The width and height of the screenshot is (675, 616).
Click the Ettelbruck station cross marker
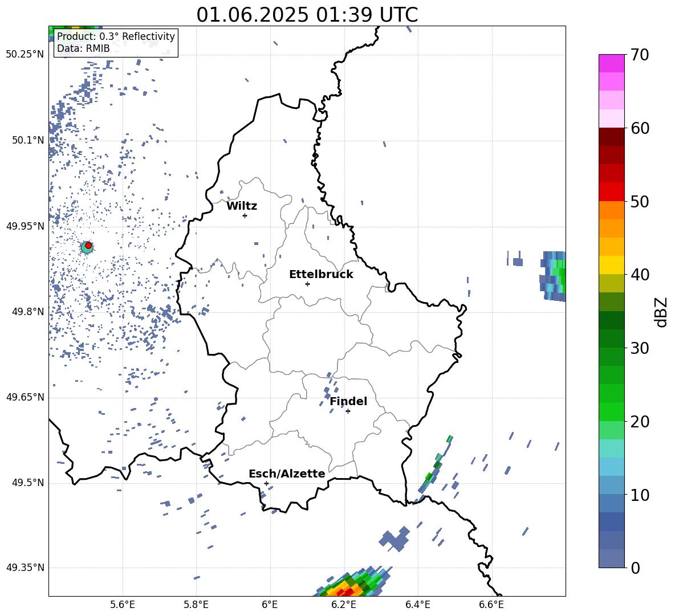point(307,284)
